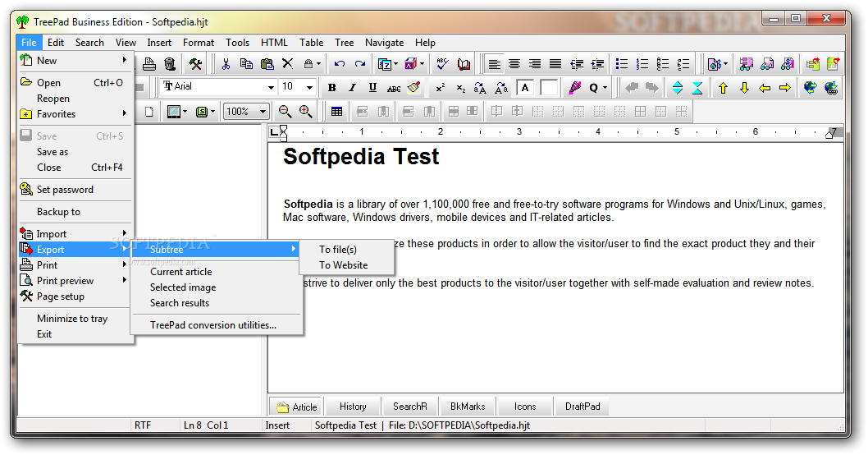Click the increase indent icon
868x455 pixels.
click(x=597, y=64)
